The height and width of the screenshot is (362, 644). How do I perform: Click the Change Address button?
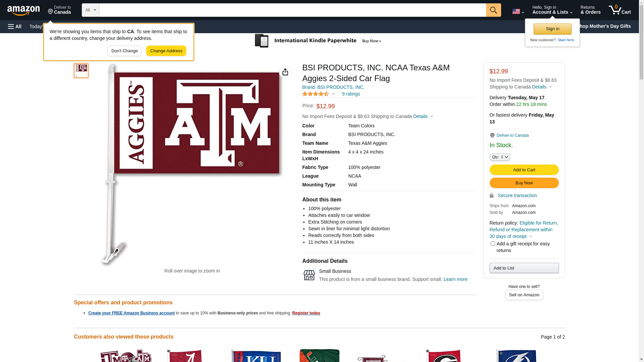click(x=166, y=51)
